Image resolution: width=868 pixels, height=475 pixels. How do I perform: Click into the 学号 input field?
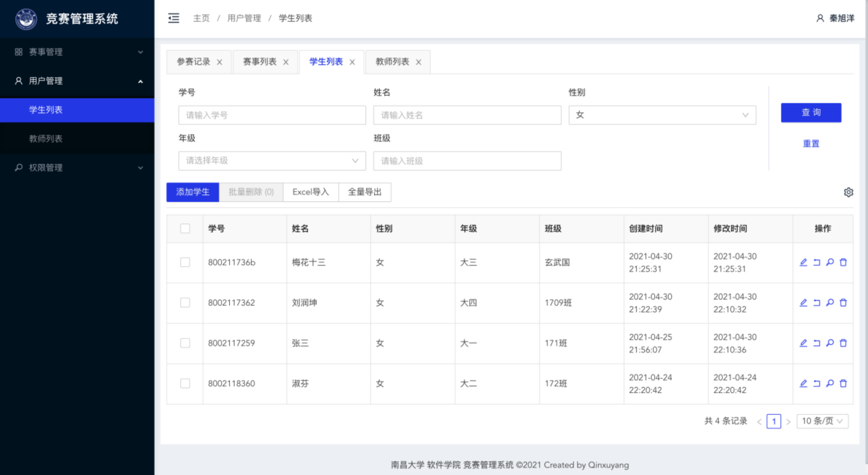point(272,115)
